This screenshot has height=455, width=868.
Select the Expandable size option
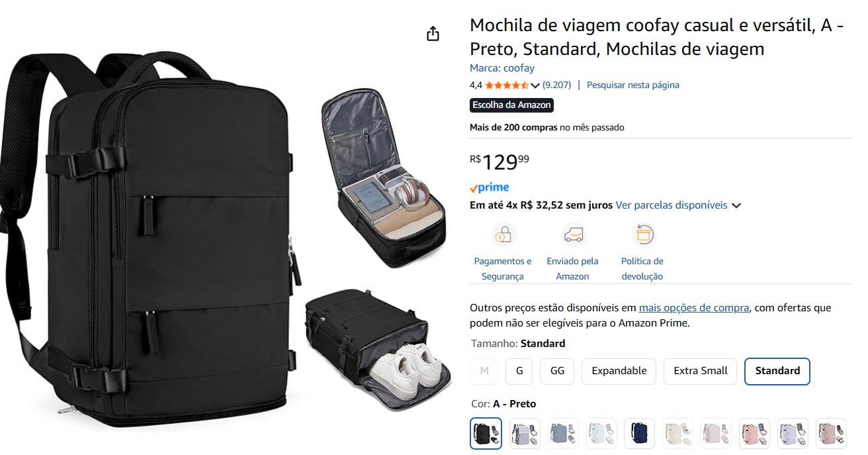pyautogui.click(x=619, y=371)
